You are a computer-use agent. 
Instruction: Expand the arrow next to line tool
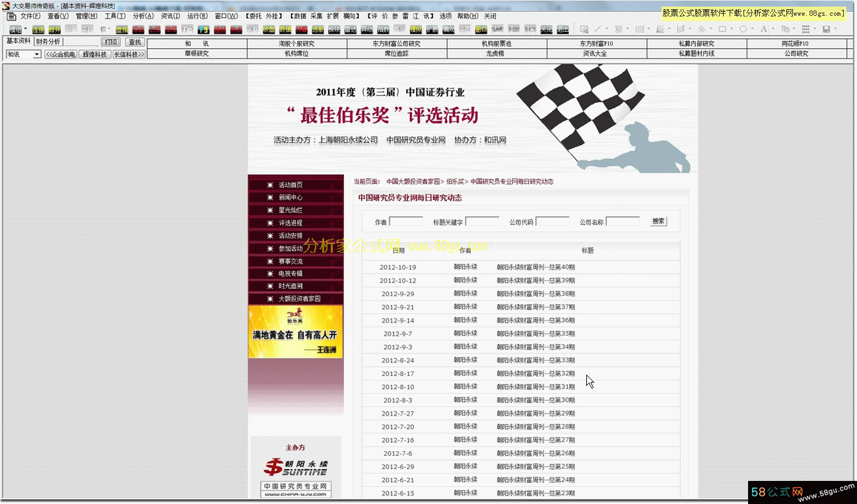coord(607,29)
